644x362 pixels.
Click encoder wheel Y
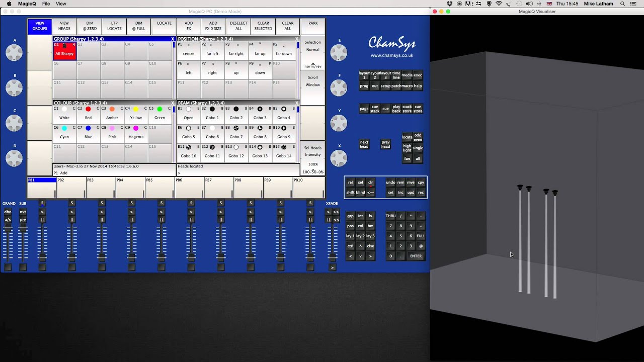(x=339, y=123)
